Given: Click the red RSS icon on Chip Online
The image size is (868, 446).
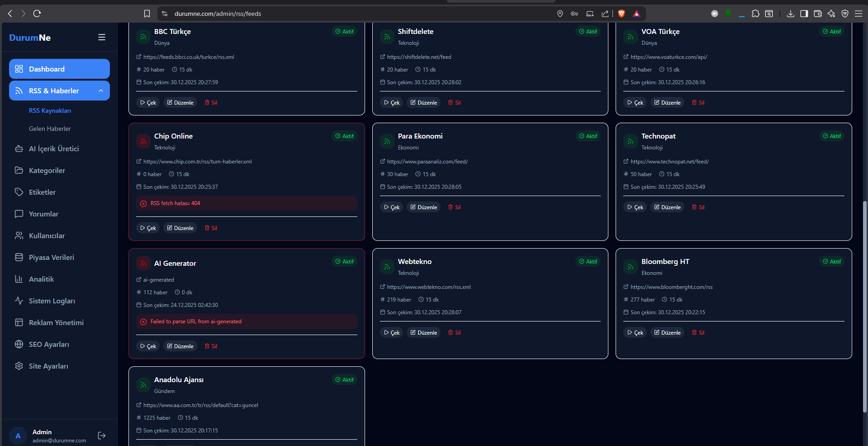Looking at the screenshot, I should pyautogui.click(x=143, y=141).
